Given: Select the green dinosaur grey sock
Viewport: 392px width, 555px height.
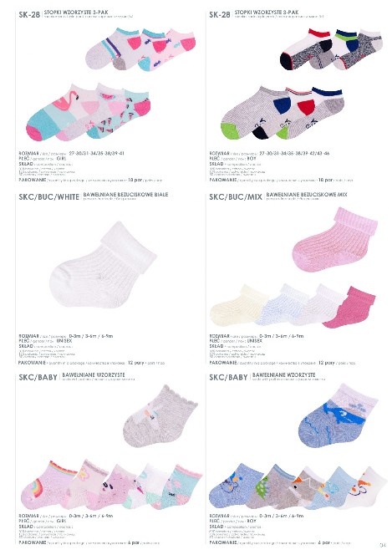Looking at the screenshot, I should 271,488.
